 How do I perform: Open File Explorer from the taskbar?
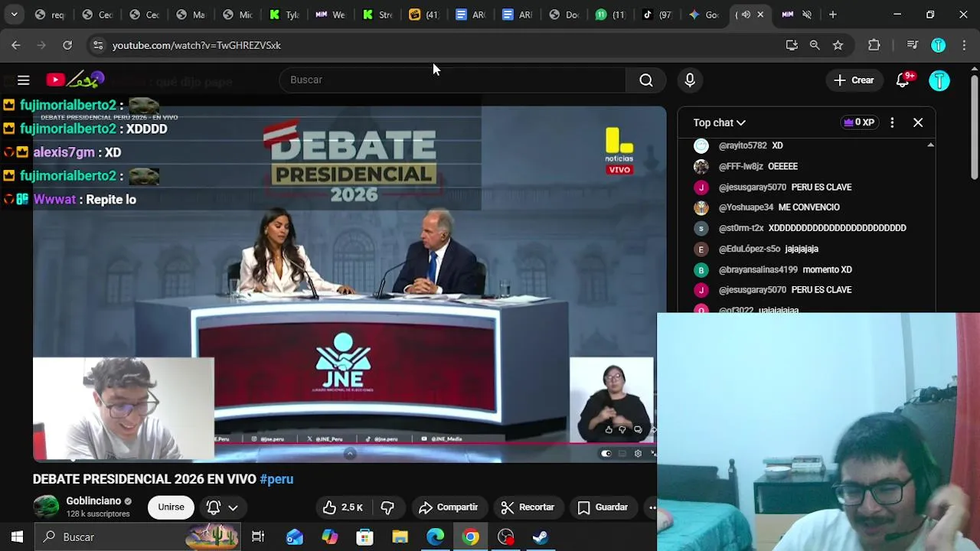tap(400, 537)
